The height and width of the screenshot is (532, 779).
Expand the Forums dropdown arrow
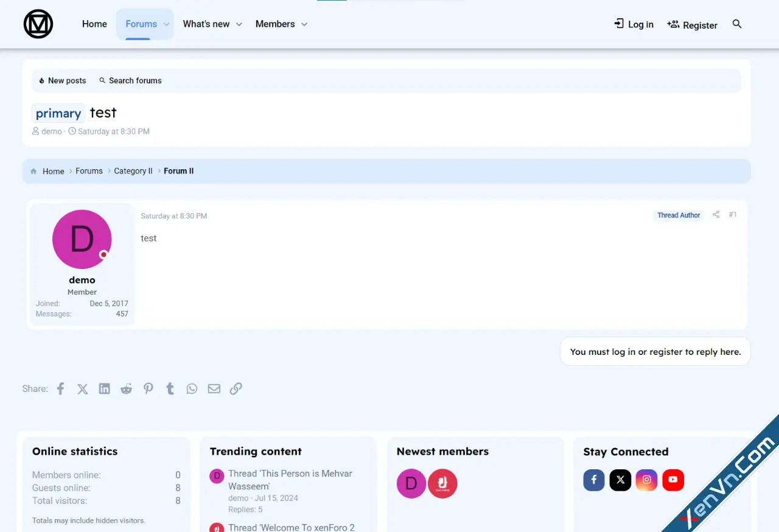click(166, 24)
